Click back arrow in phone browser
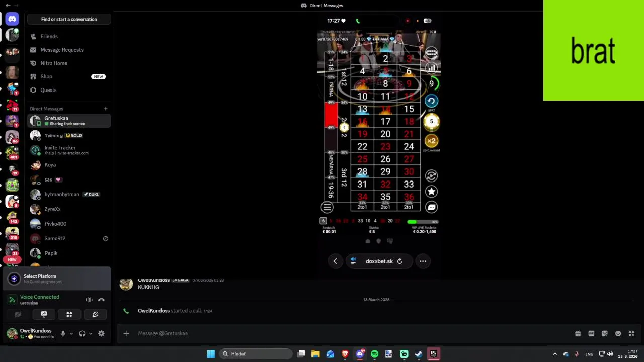 (x=335, y=261)
